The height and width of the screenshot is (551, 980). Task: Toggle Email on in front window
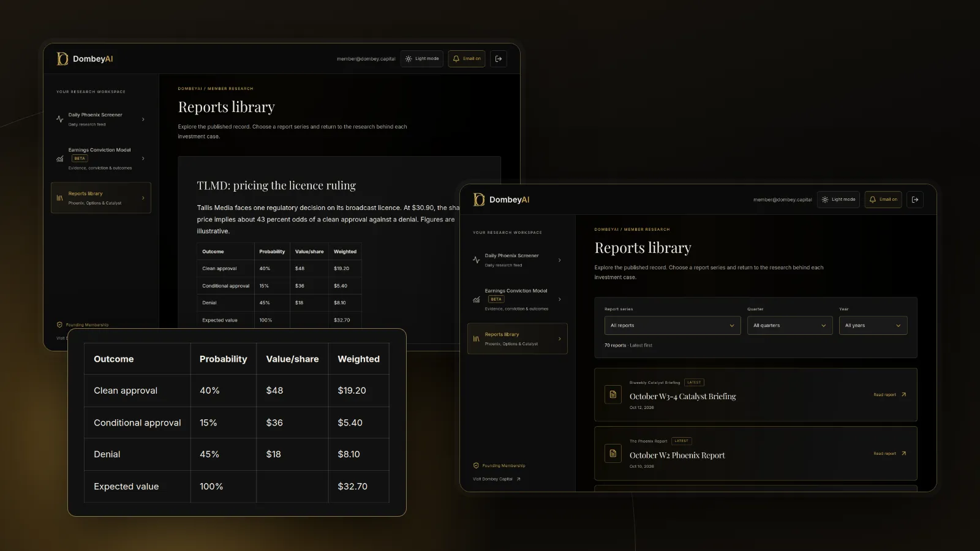(x=883, y=200)
